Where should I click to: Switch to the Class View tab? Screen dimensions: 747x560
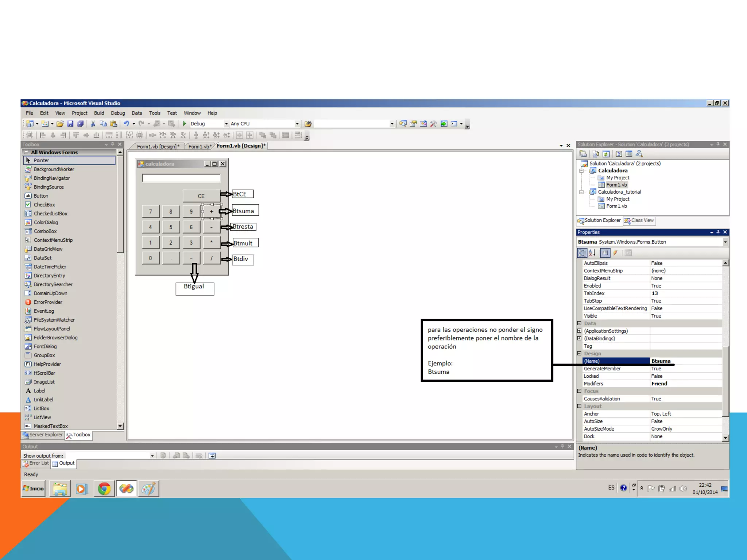click(x=639, y=220)
